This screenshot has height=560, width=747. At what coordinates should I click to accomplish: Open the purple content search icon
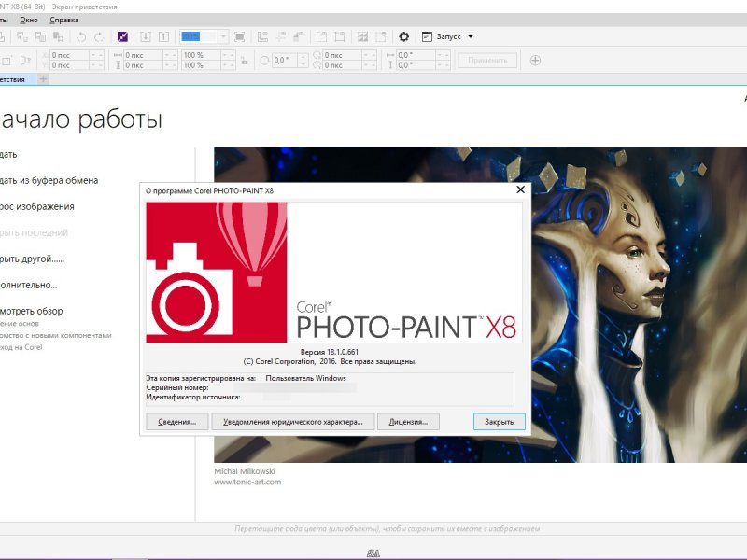click(x=122, y=36)
